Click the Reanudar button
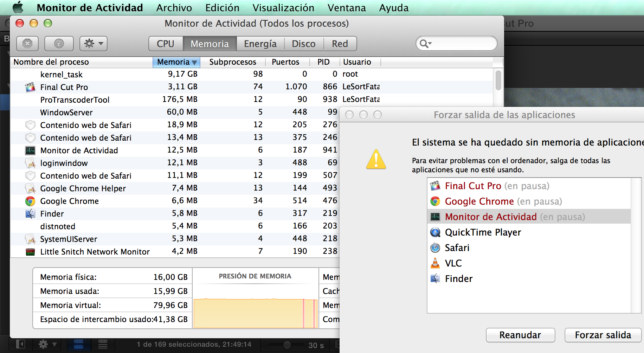This screenshot has height=353, width=644. point(520,335)
